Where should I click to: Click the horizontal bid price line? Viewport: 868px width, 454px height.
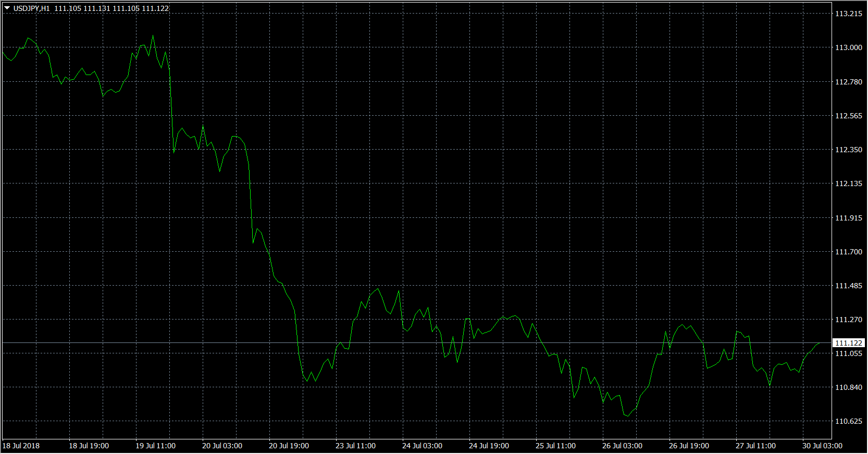[x=417, y=343]
